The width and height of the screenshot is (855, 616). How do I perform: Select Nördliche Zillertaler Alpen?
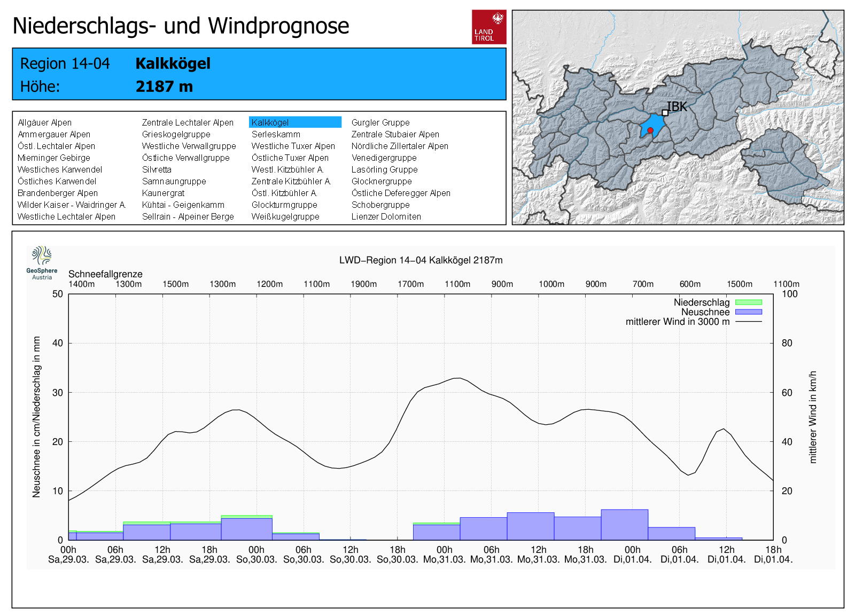(x=400, y=146)
